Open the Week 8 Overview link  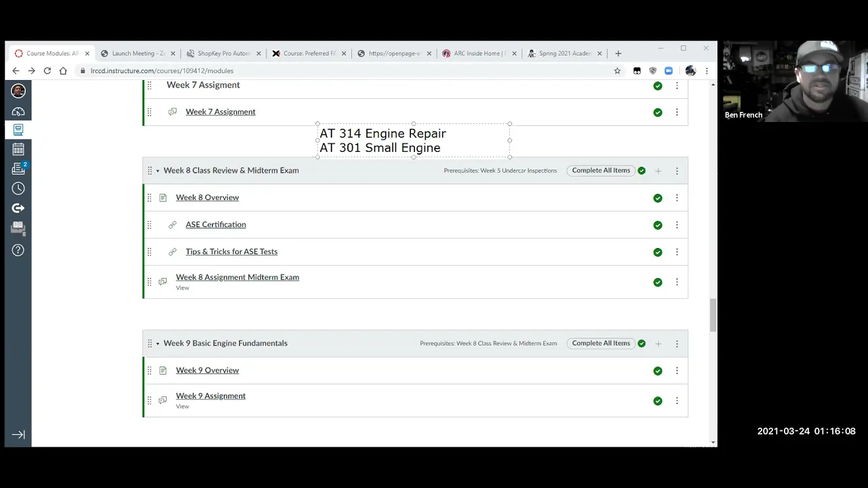tap(207, 197)
